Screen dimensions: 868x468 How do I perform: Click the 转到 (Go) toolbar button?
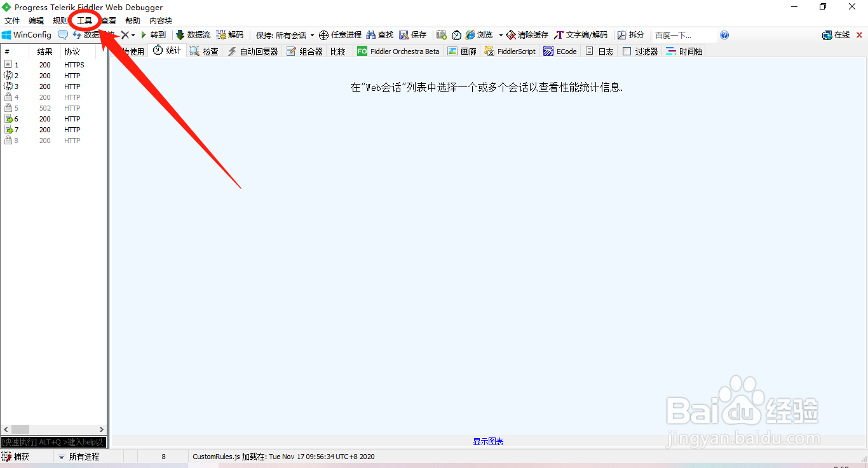pos(153,35)
